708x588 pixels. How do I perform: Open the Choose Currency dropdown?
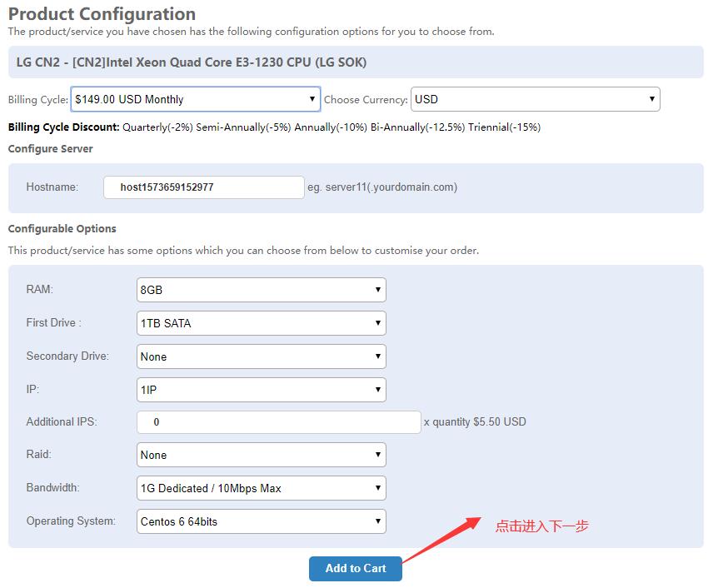tap(535, 99)
